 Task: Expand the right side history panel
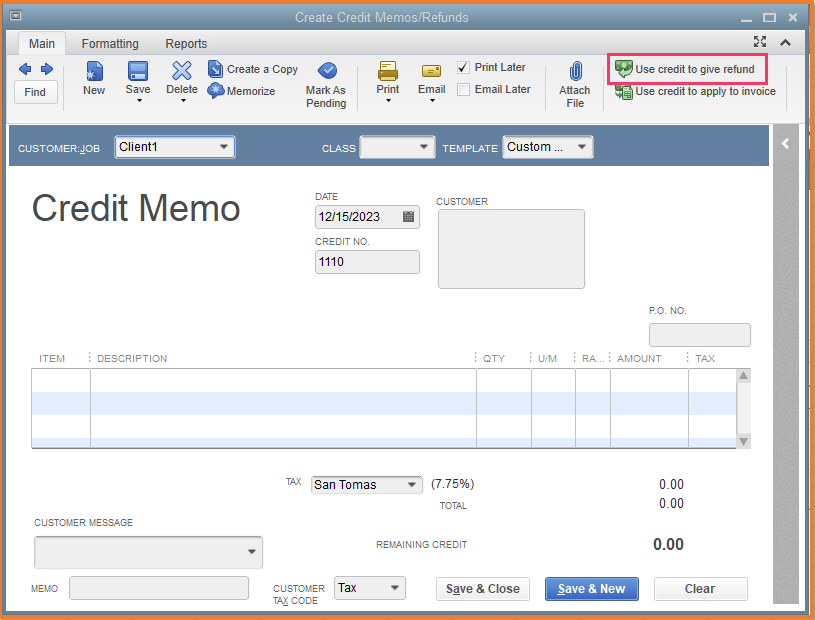(x=785, y=143)
